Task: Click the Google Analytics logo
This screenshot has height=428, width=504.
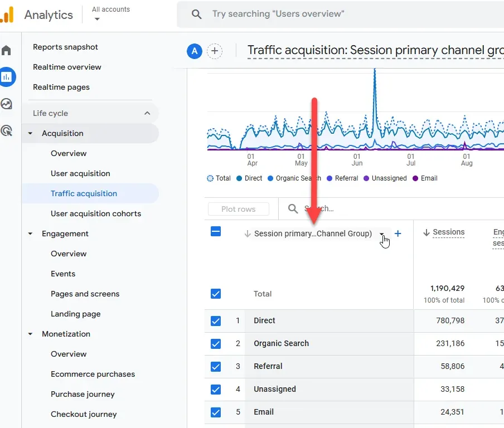Action: [7, 15]
